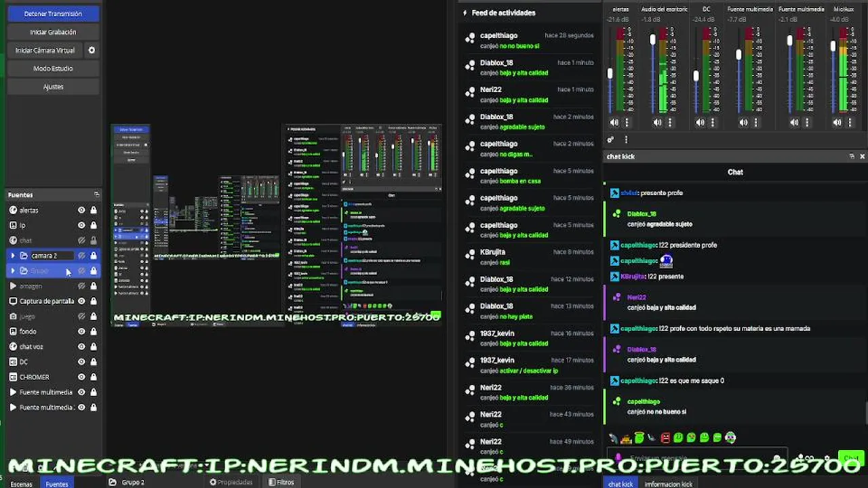Open Diablox_18 no hay plata activity

click(x=530, y=311)
